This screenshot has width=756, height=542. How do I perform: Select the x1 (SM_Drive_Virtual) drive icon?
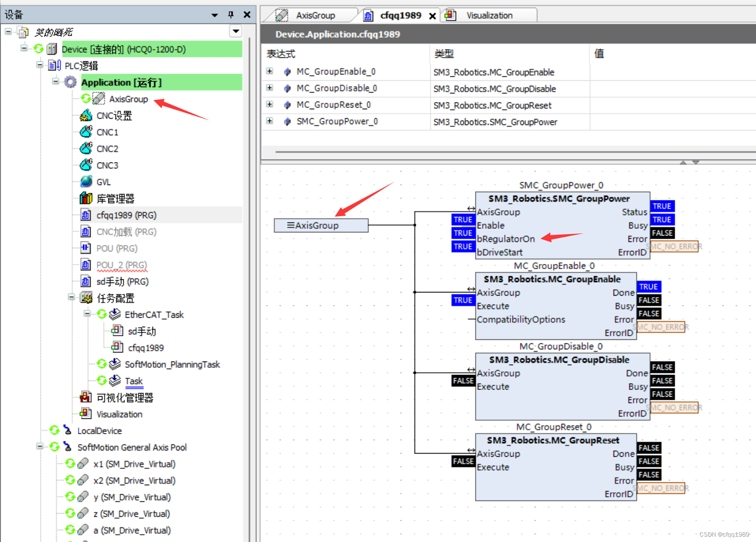click(83, 463)
